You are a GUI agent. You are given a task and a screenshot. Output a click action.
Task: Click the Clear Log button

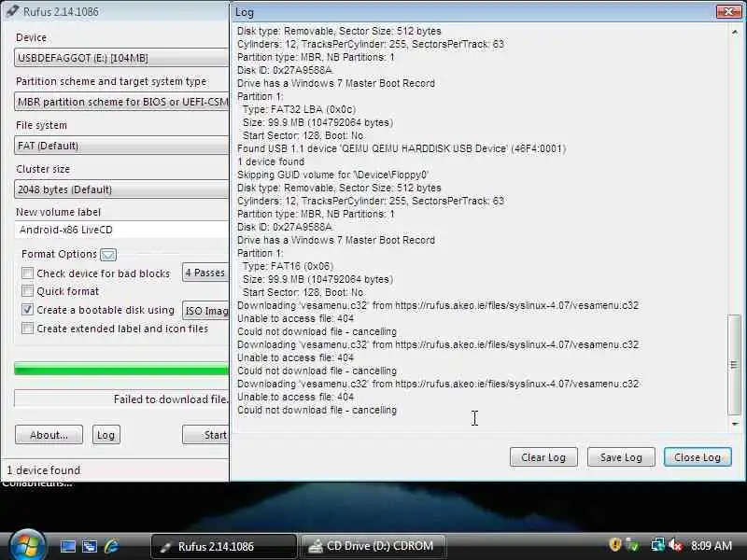[543, 457]
